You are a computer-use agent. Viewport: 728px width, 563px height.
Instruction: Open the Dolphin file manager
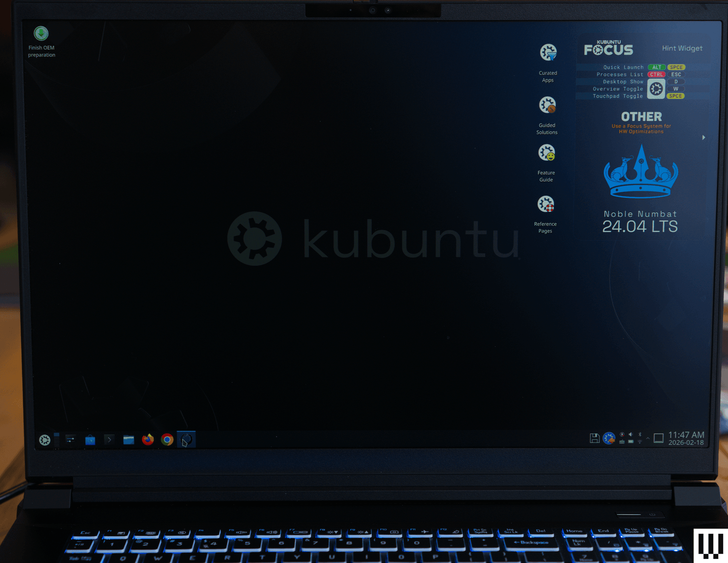coord(129,440)
